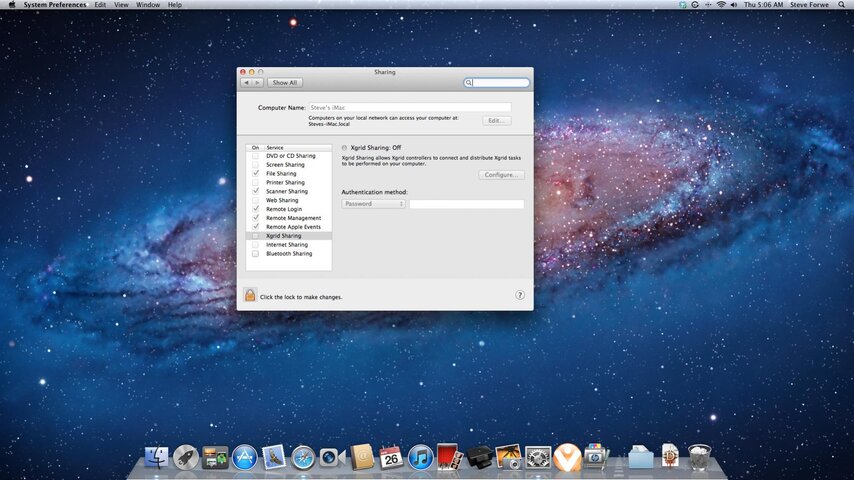The height and width of the screenshot is (480, 854).
Task: Open the help question mark button
Action: click(520, 295)
